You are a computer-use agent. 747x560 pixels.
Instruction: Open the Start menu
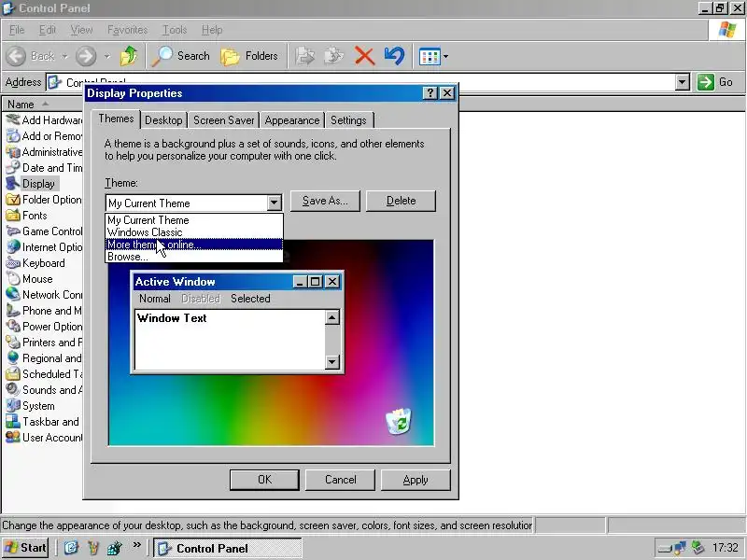[x=25, y=548]
